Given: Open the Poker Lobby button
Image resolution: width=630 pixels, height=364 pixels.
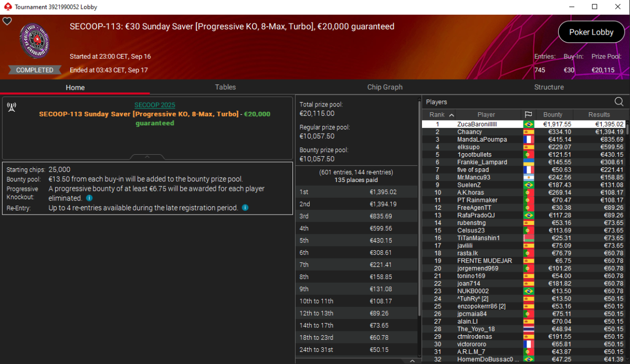Looking at the screenshot, I should pyautogui.click(x=591, y=32).
